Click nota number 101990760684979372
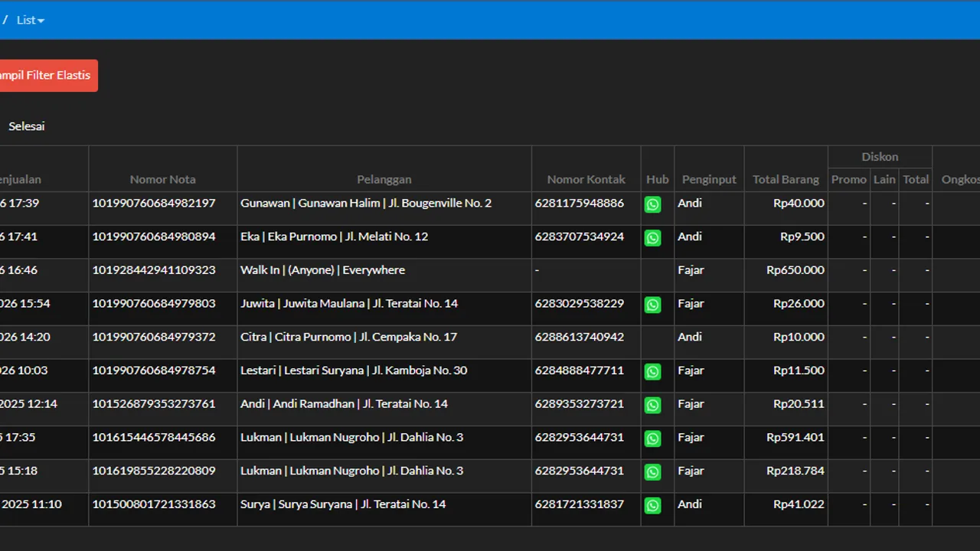 point(154,337)
